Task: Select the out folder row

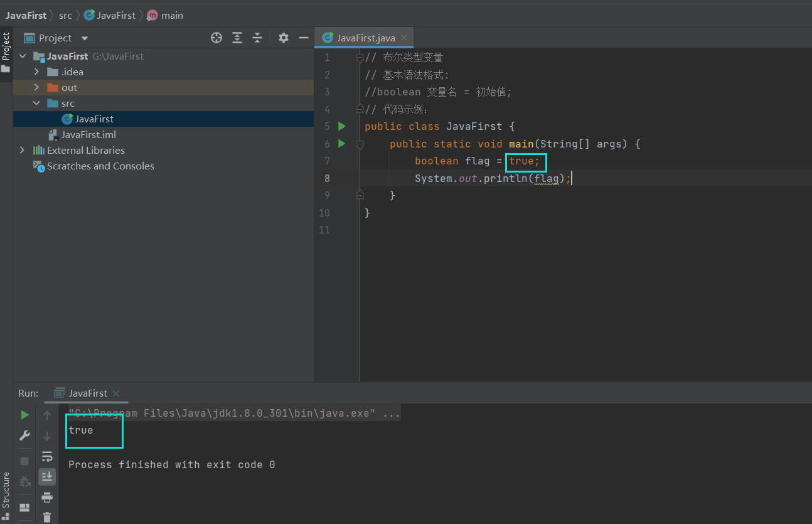Action: (x=163, y=87)
